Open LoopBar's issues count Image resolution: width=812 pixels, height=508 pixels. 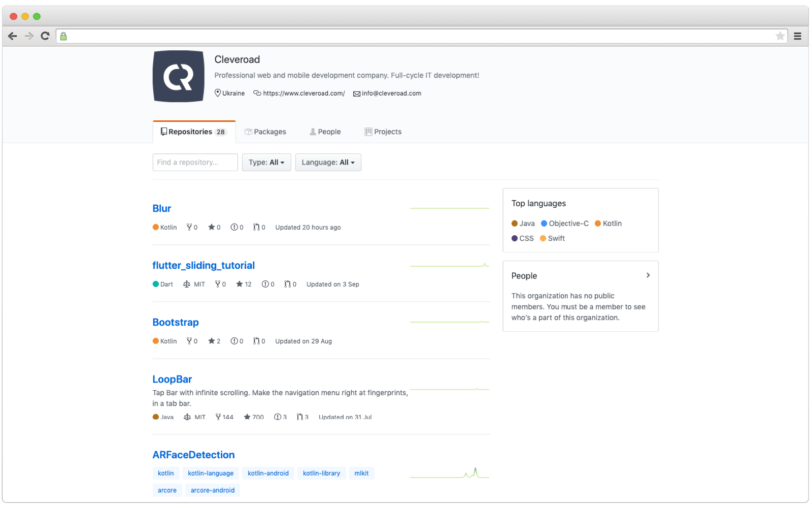280,417
